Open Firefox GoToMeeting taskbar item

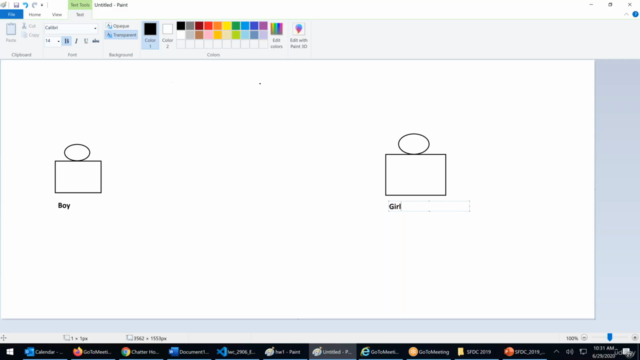coord(92,351)
